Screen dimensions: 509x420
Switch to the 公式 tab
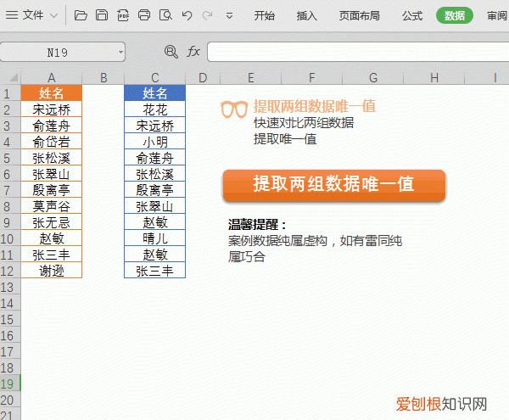click(412, 15)
